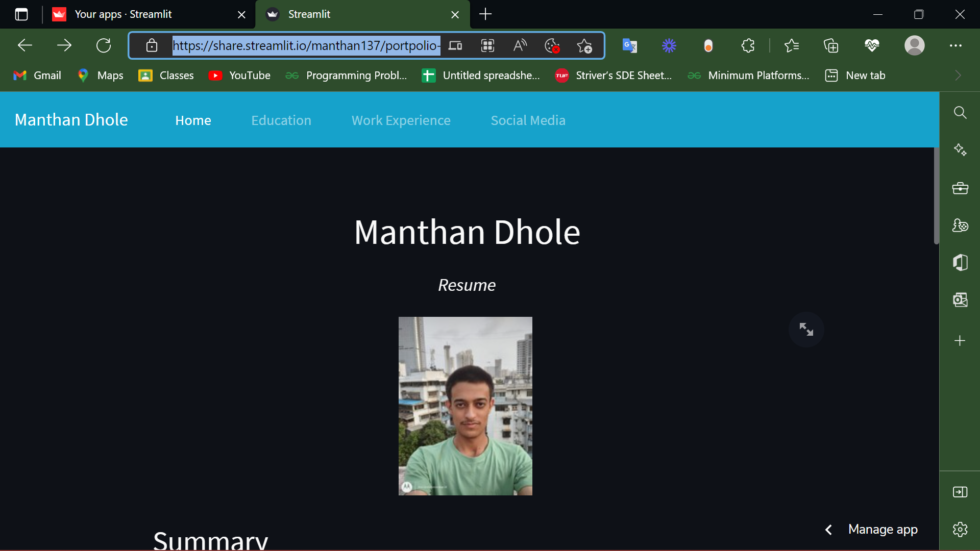Open Games in the Edge sidebar
This screenshot has width=980, height=551.
click(x=961, y=225)
